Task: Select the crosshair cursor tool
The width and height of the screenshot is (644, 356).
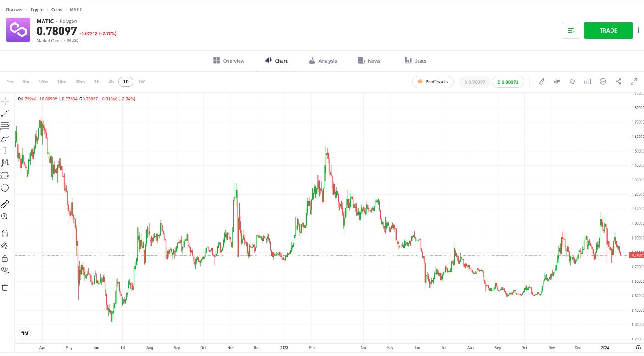Action: click(x=5, y=101)
